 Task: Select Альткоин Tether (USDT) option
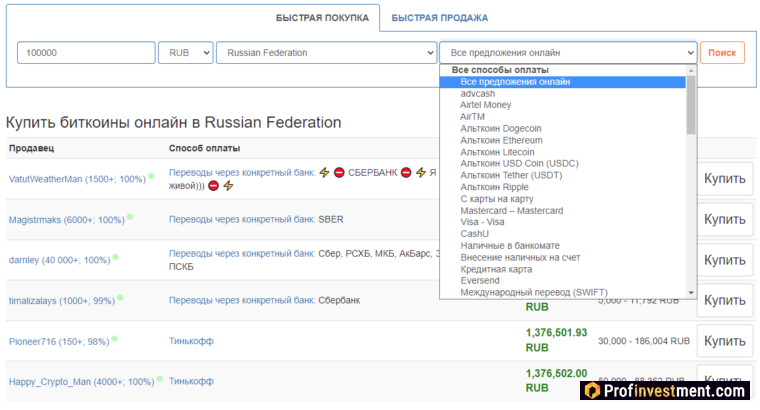tap(511, 175)
